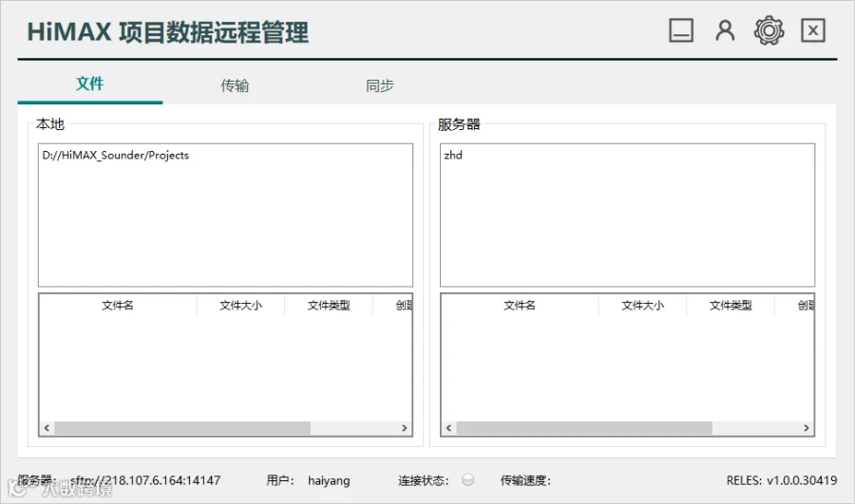
Task: Click local list scroll-right arrow
Action: 404,428
